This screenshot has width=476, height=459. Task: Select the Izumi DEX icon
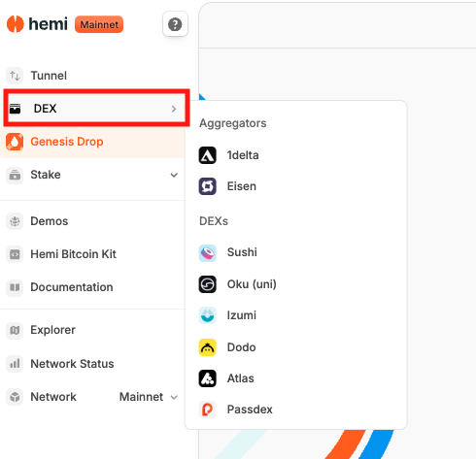207,315
